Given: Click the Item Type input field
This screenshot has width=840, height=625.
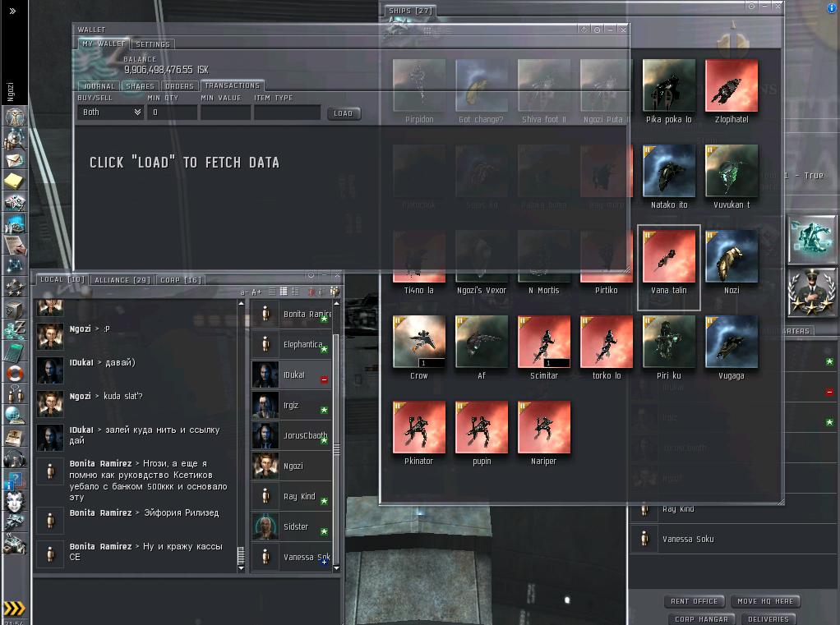Looking at the screenshot, I should coord(287,113).
